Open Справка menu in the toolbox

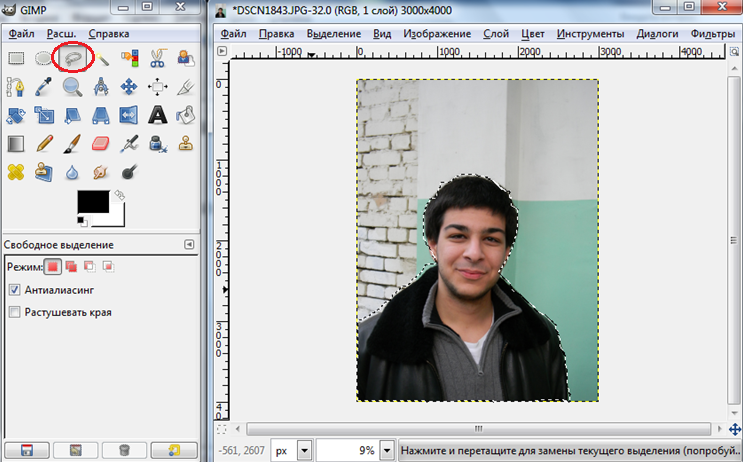109,34
